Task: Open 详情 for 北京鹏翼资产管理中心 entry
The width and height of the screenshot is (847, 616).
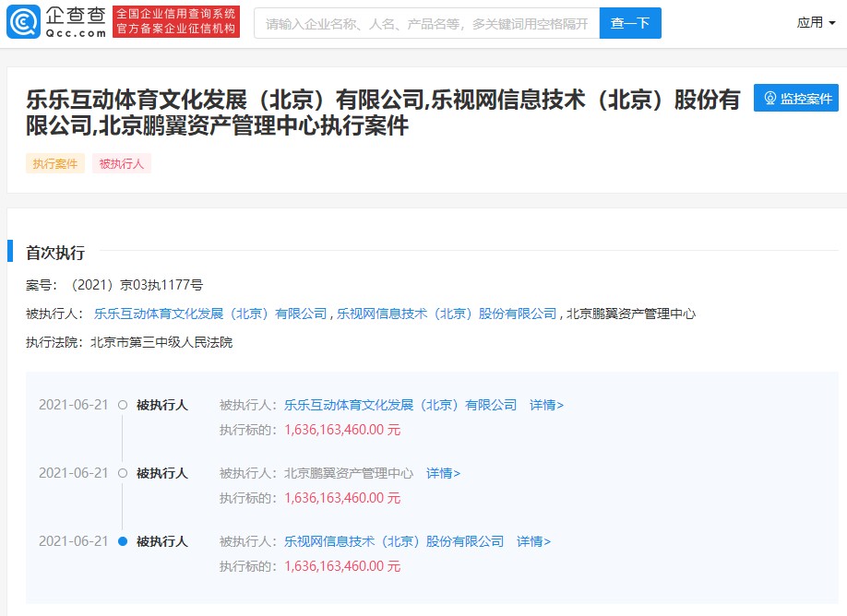Action: [443, 473]
